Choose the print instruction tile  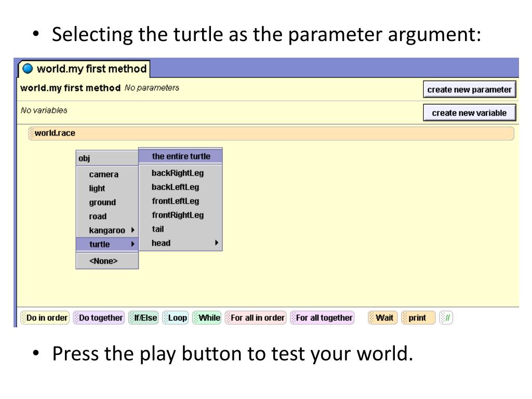[x=418, y=318]
